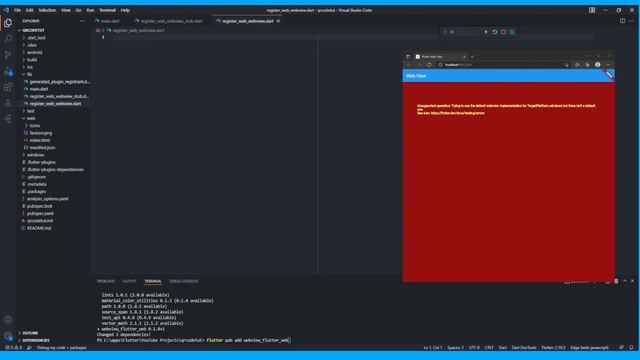
Task: Switch to the PROBLEMS panel tab
Action: pyautogui.click(x=106, y=281)
